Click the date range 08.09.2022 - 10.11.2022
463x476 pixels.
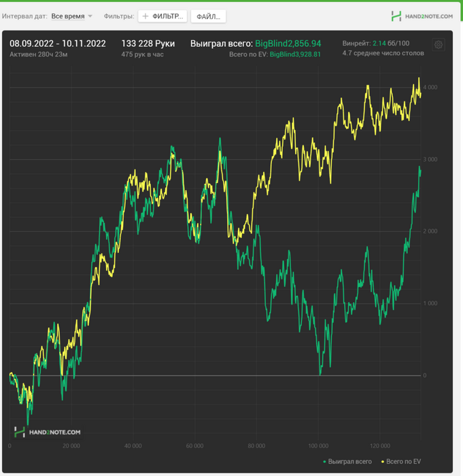(x=58, y=44)
